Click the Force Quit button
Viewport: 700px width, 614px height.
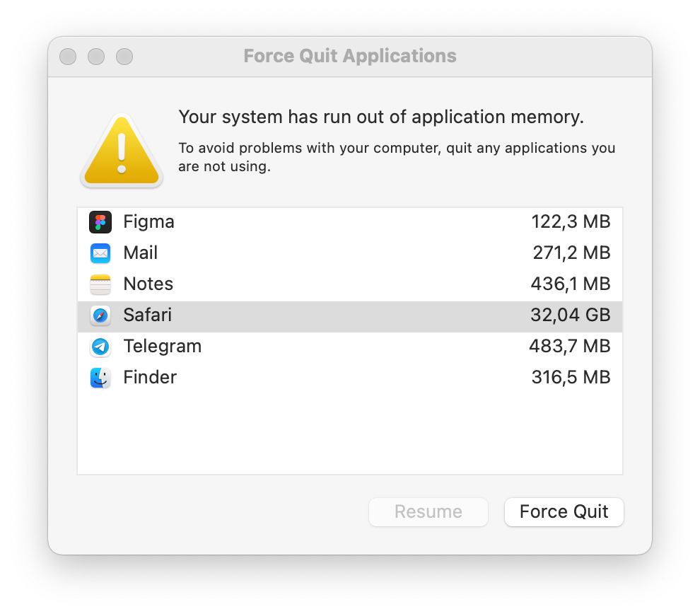(x=564, y=511)
